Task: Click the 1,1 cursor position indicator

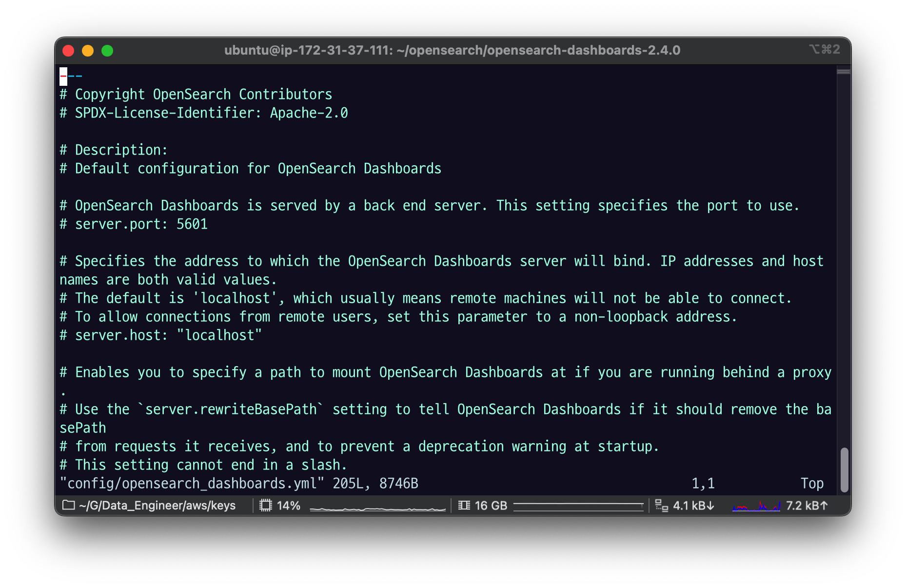Action: click(x=703, y=483)
